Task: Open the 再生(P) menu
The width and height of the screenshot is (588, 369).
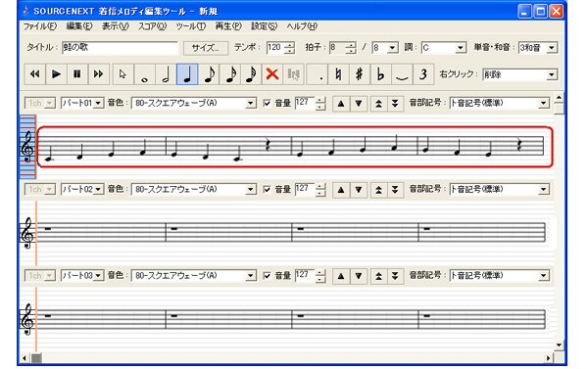Action: click(228, 26)
